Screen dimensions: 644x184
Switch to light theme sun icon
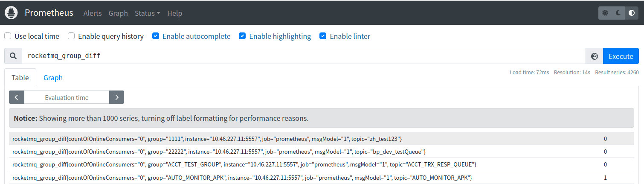[x=605, y=13]
